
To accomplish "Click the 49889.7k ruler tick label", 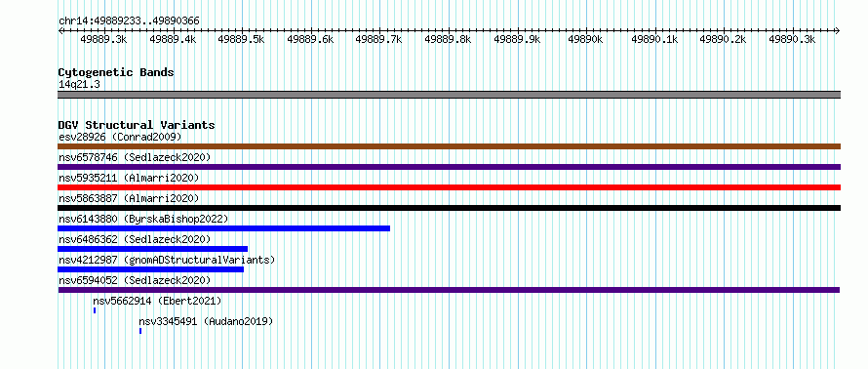I will 379,39.
